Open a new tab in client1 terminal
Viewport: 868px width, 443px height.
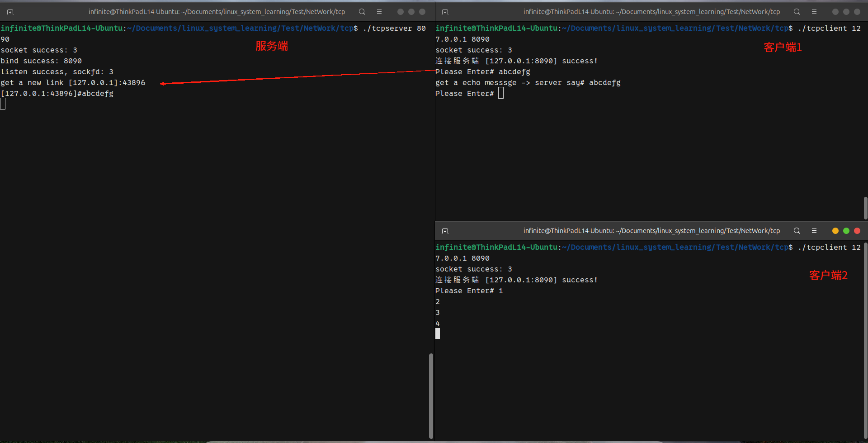coord(445,12)
